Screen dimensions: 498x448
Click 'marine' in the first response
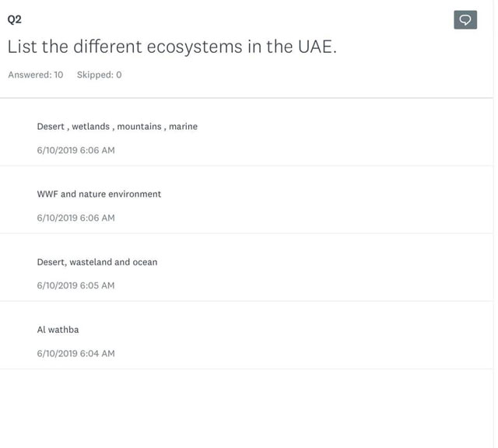pyautogui.click(x=184, y=126)
